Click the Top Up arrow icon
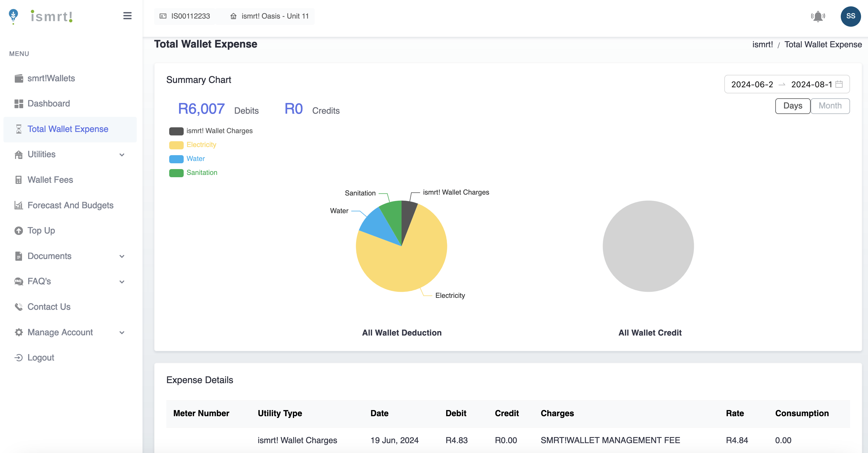The image size is (868, 453). coord(19,231)
